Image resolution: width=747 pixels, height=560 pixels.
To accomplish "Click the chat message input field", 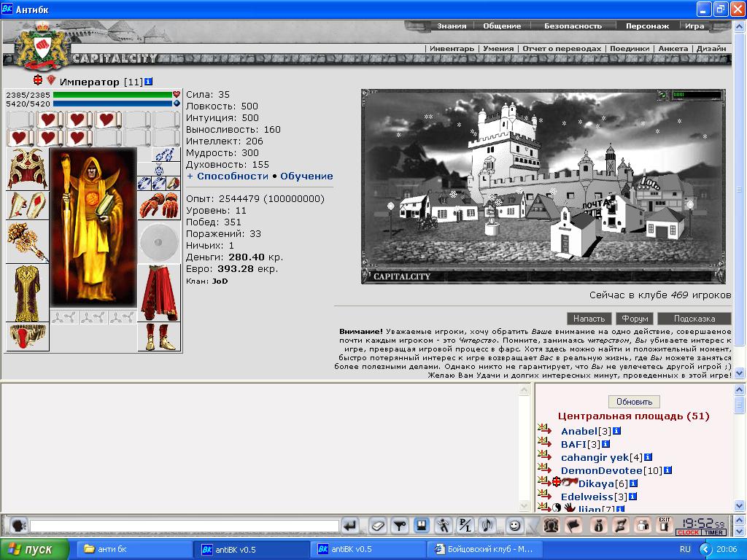I will [x=185, y=526].
